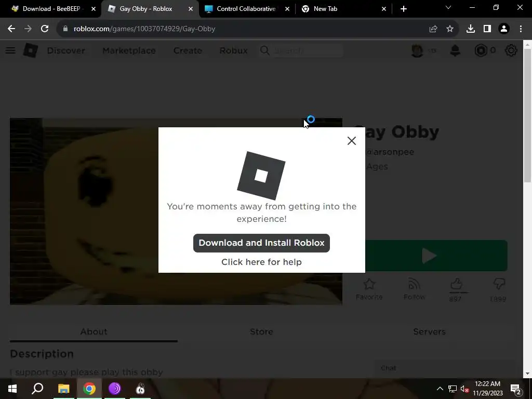The image size is (532, 399).
Task: Open the Windows Start menu
Action: coord(12,389)
